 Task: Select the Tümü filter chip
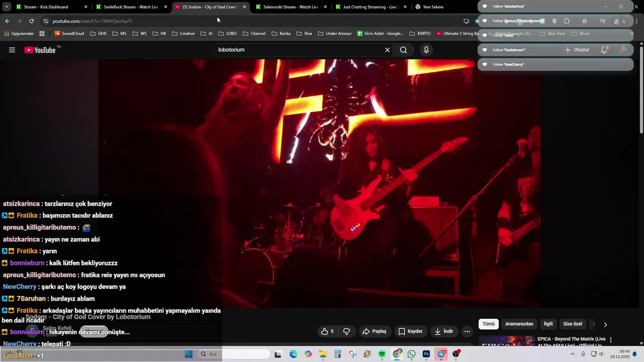point(489,324)
